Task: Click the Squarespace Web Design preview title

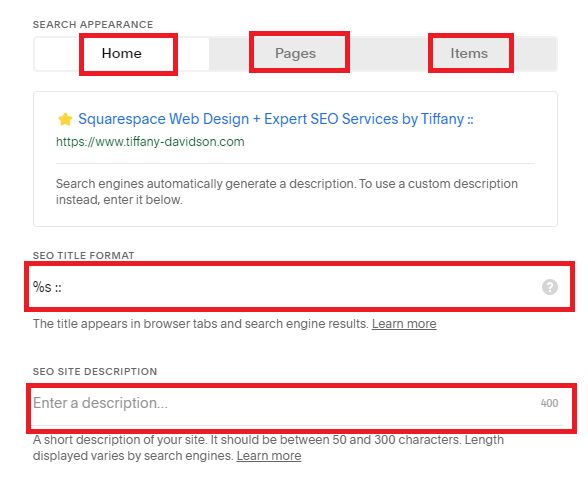Action: click(x=276, y=119)
